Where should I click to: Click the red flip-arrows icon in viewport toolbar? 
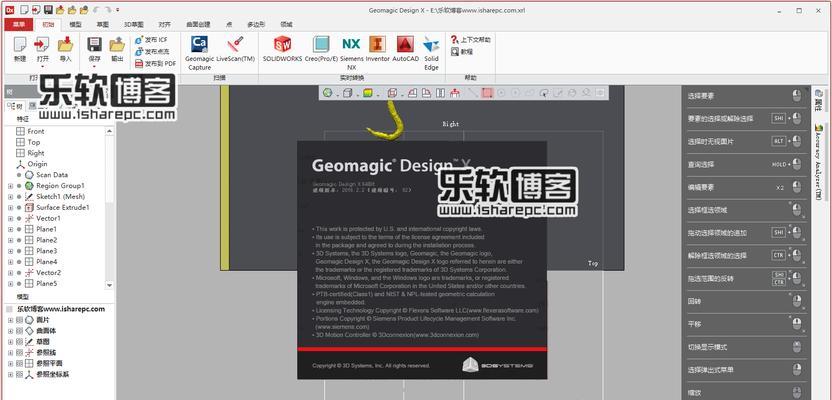(x=455, y=93)
